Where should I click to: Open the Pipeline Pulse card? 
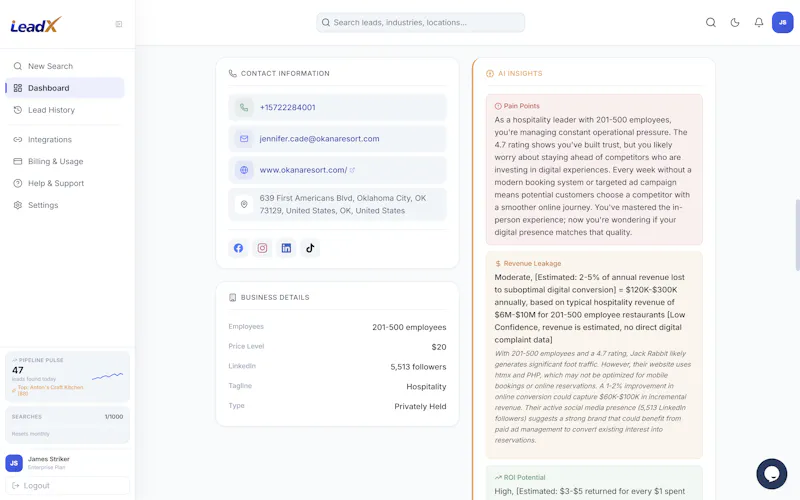tap(67, 377)
